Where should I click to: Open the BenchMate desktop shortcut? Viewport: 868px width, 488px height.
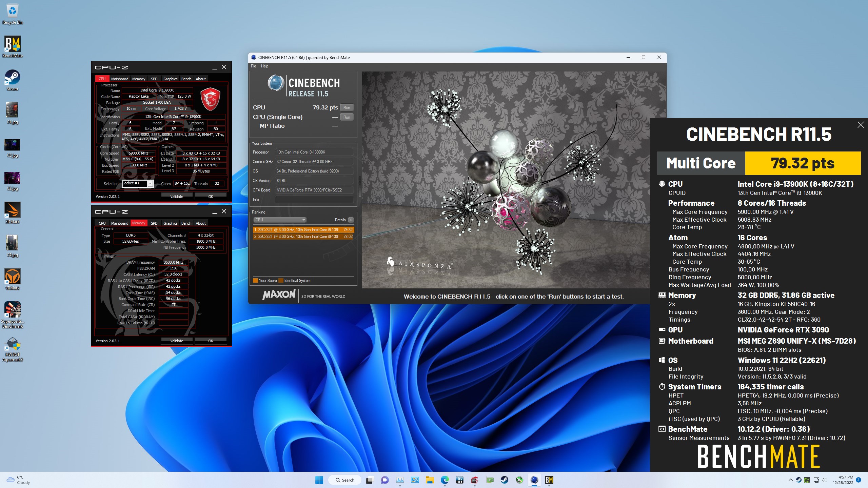13,47
